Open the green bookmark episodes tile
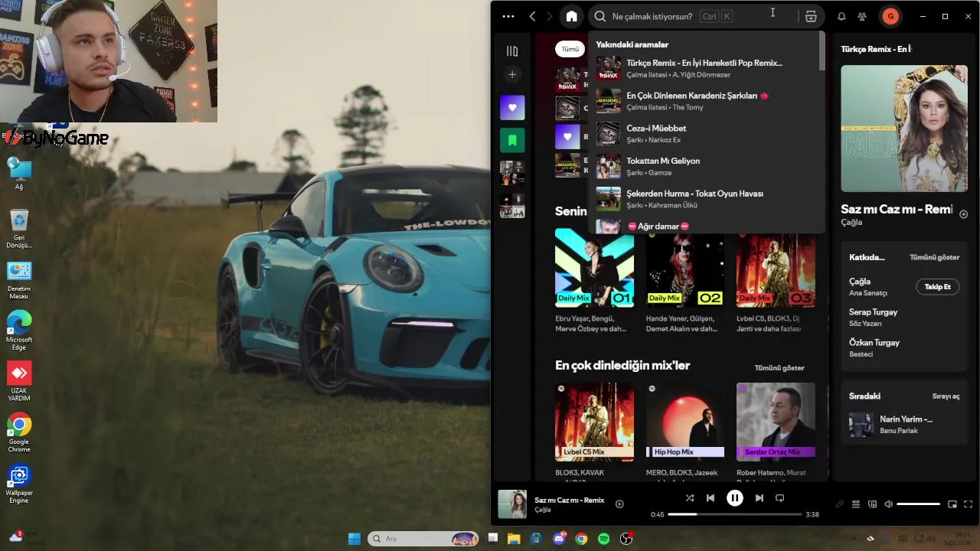This screenshot has height=551, width=980. pos(512,141)
